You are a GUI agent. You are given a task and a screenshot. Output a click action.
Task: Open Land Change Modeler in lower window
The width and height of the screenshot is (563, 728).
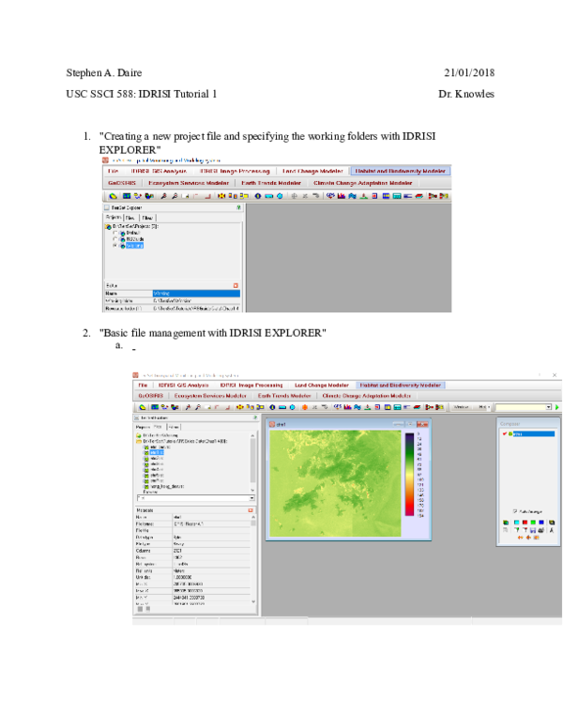(321, 385)
